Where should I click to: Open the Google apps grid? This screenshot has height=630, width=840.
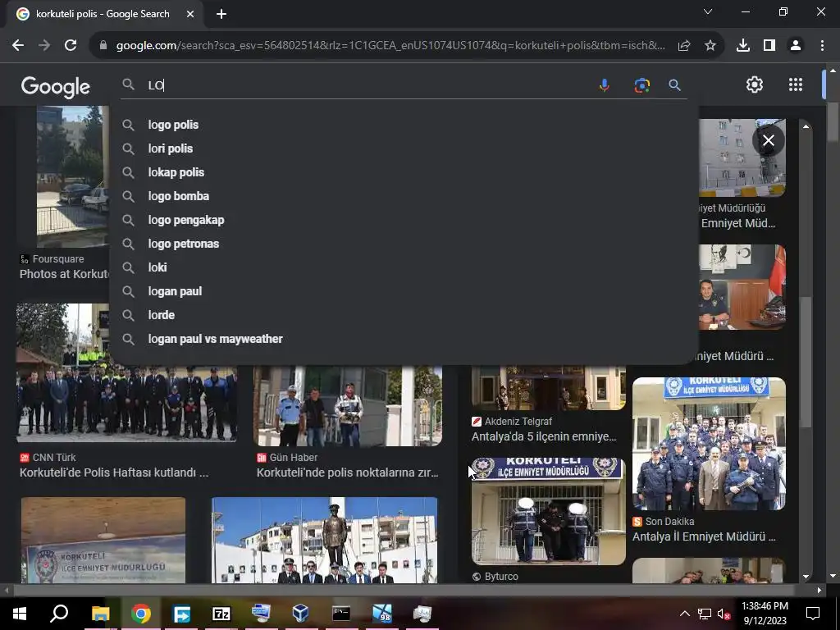click(x=796, y=84)
